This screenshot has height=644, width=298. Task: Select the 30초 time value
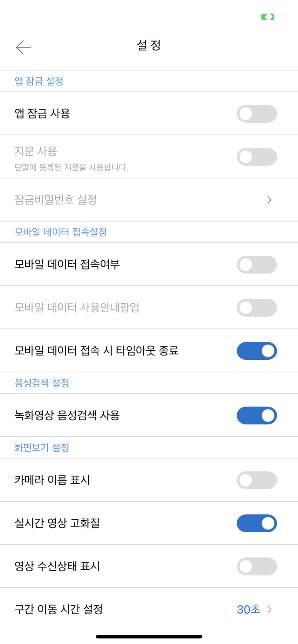tap(248, 610)
